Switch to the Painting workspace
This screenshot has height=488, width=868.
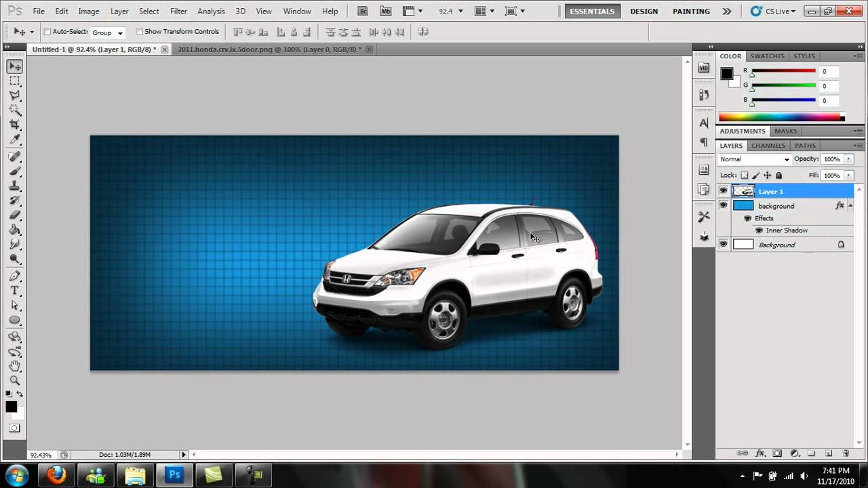tap(691, 12)
